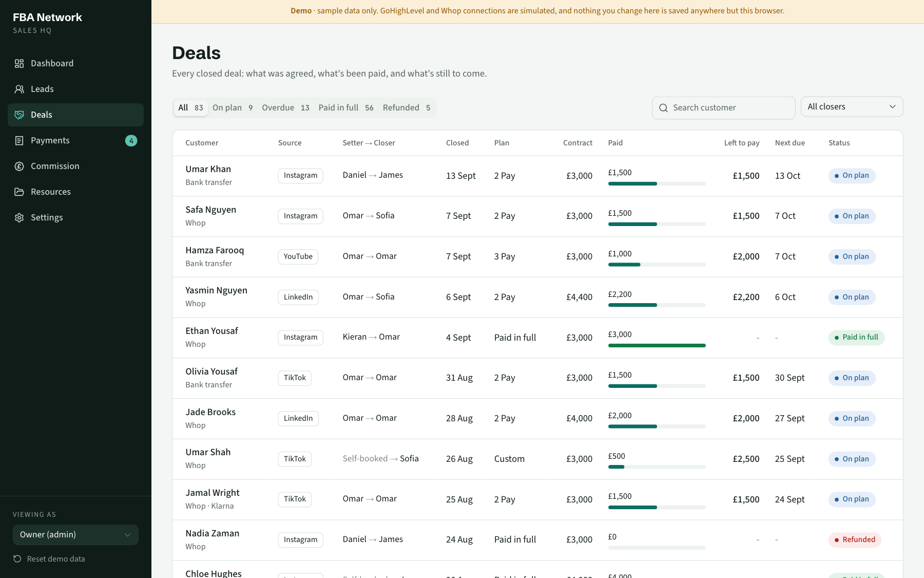The image size is (924, 578).
Task: Focus the Search customer field
Action: click(723, 108)
